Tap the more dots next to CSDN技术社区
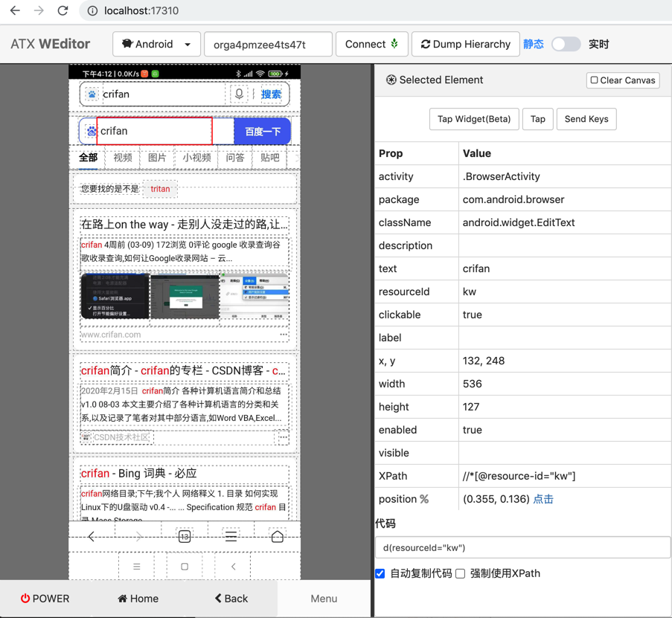The height and width of the screenshot is (618, 672). click(x=284, y=437)
